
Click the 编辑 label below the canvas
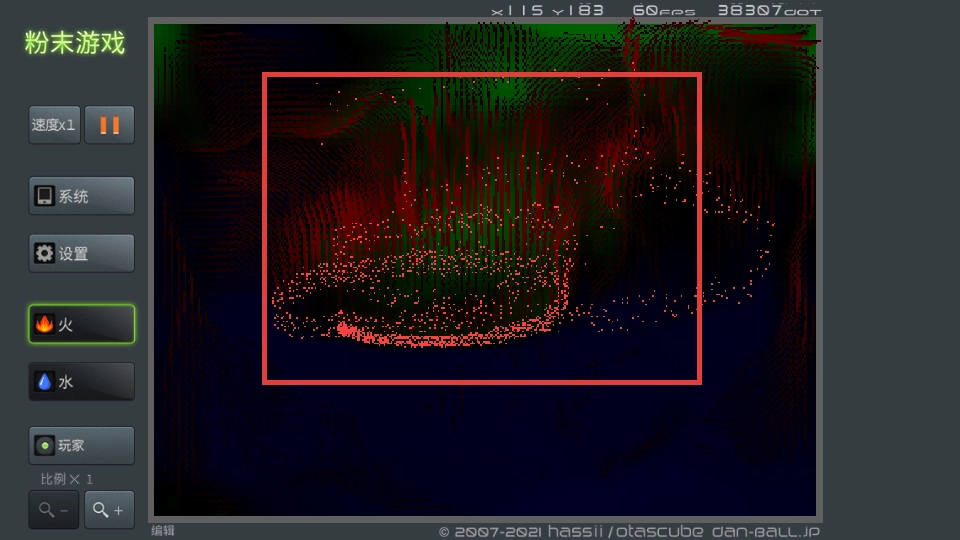(x=163, y=531)
